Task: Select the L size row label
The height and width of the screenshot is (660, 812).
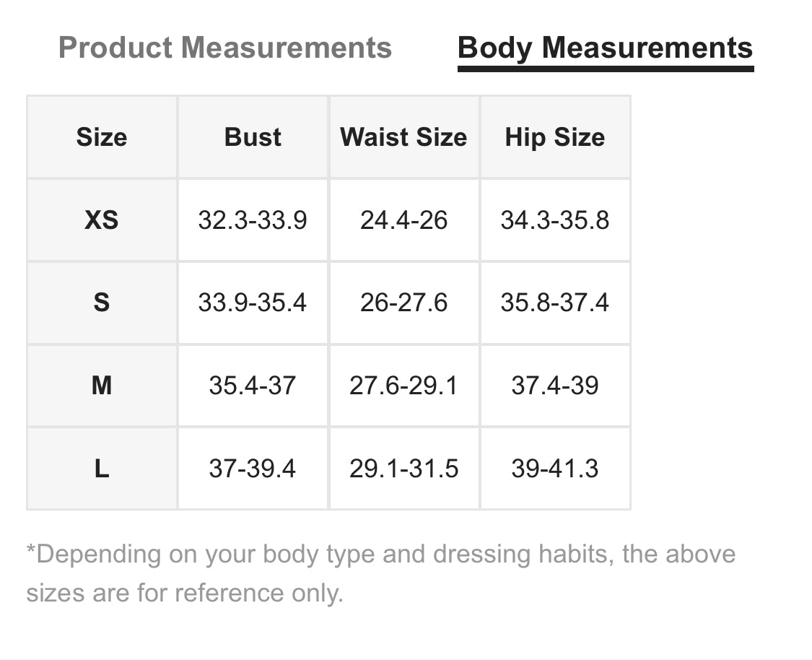Action: tap(102, 469)
